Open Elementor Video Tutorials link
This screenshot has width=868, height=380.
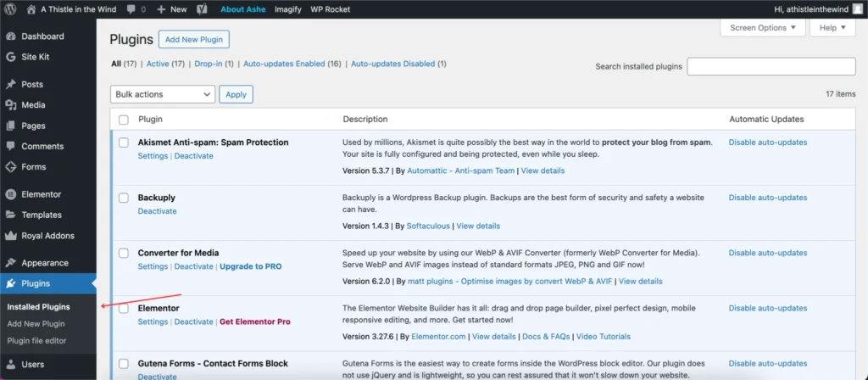pos(604,336)
